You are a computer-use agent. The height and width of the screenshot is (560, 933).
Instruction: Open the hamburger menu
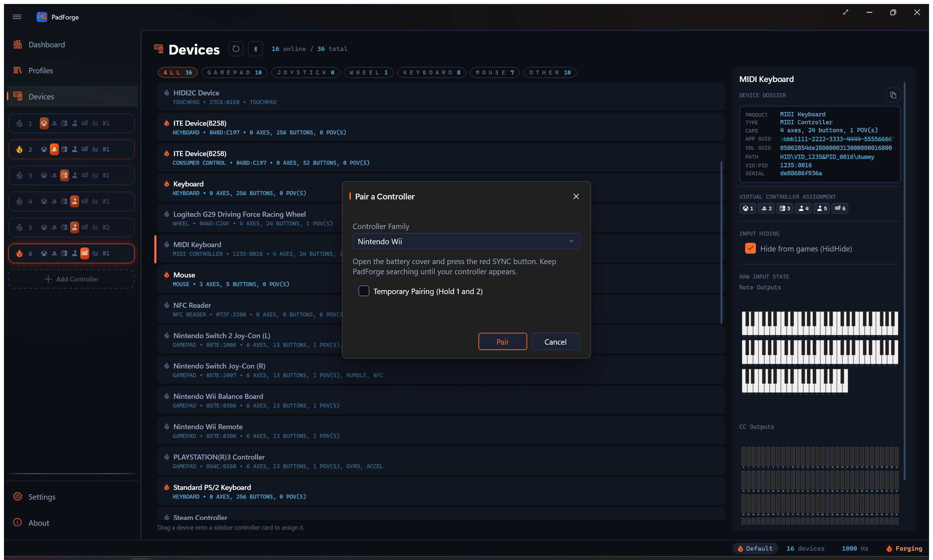pyautogui.click(x=17, y=17)
